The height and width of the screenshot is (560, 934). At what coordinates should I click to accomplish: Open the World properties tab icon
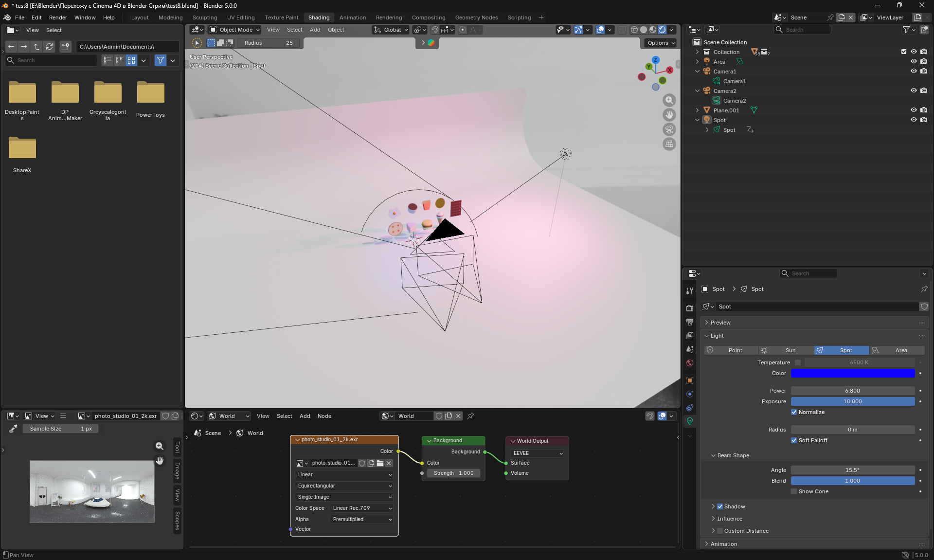689,363
